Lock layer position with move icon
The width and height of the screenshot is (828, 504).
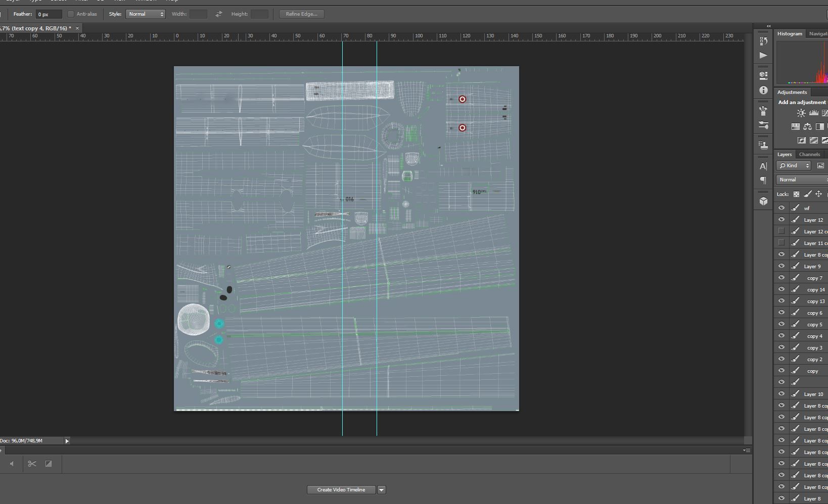pyautogui.click(x=818, y=194)
